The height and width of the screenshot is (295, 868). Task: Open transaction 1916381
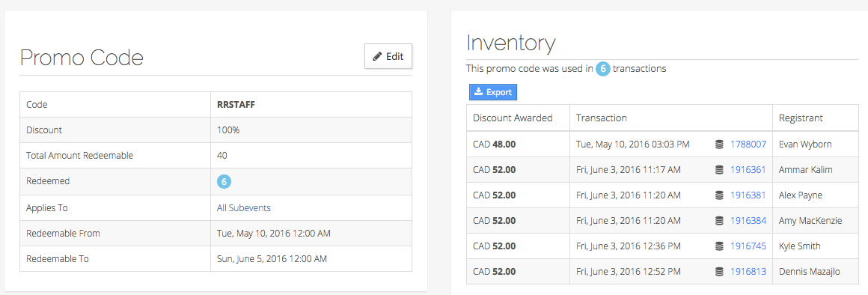[x=748, y=195]
